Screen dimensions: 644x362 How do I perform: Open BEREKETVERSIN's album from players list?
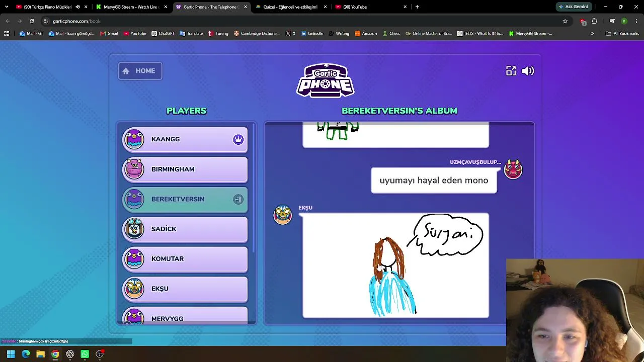[x=185, y=199]
